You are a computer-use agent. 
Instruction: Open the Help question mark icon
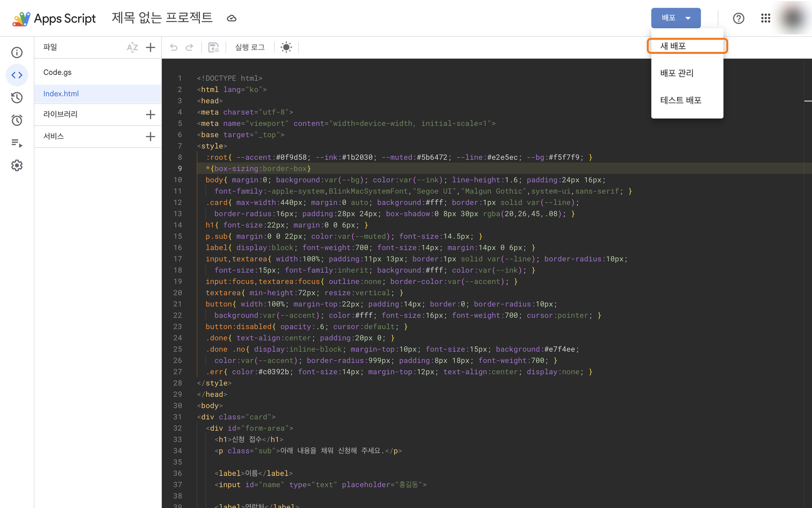(x=738, y=18)
